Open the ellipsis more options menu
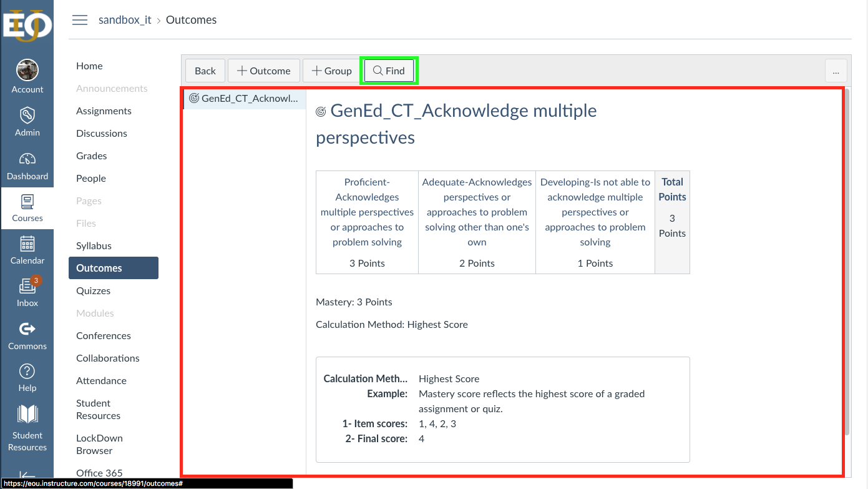 tap(836, 71)
